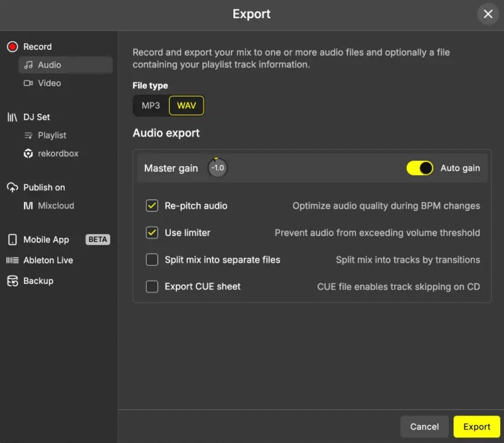Click the Record section label
The height and width of the screenshot is (443, 504).
pyautogui.click(x=37, y=47)
